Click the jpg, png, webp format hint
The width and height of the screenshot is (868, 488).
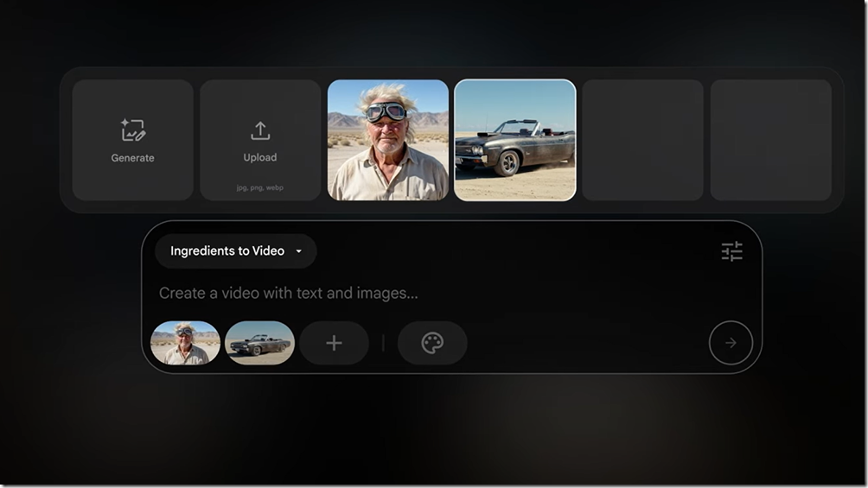tap(260, 187)
